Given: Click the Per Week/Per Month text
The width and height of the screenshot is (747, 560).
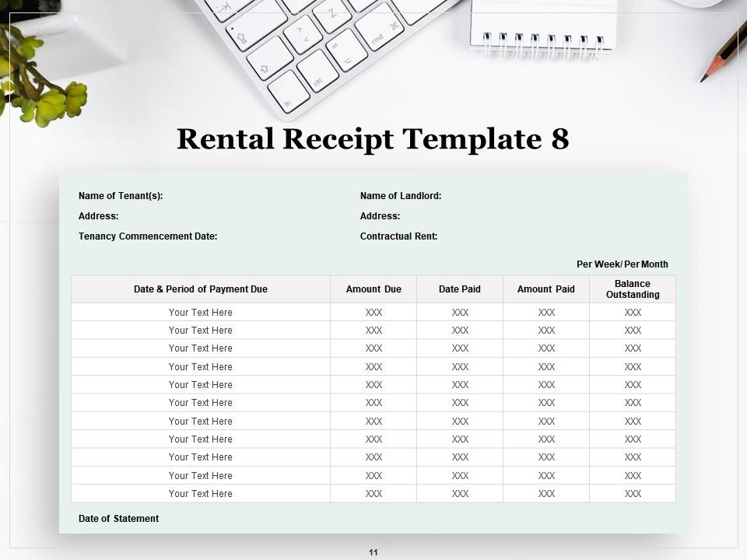Looking at the screenshot, I should coord(621,264).
